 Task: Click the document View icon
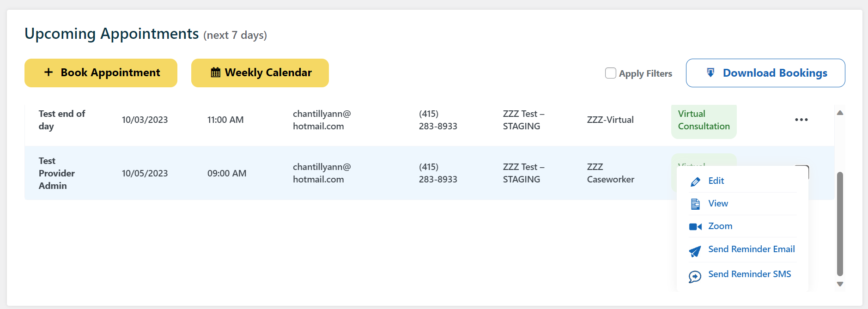tap(695, 204)
